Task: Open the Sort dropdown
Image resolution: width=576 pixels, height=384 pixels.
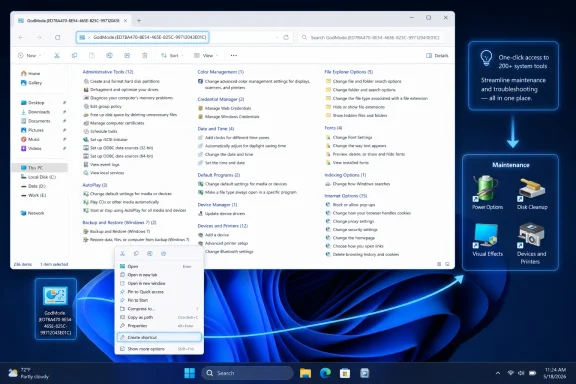Action: tap(172, 55)
